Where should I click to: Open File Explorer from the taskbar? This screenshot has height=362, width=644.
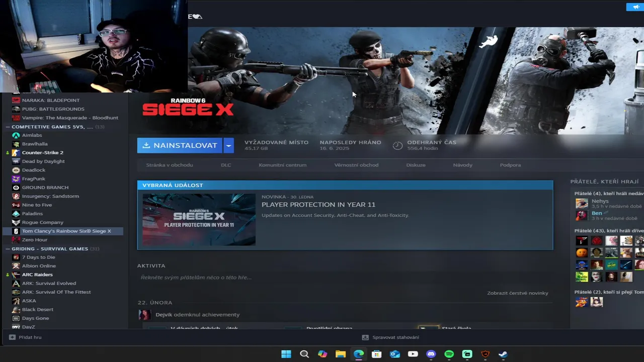[x=341, y=354]
